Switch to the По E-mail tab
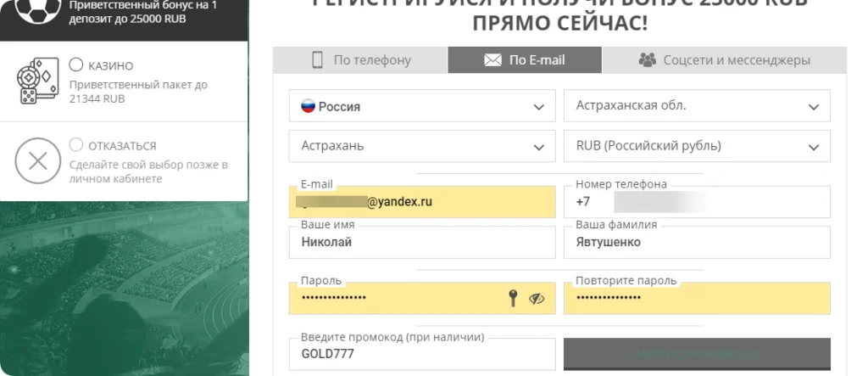Viewport: 868px width, 376px height. click(x=524, y=60)
